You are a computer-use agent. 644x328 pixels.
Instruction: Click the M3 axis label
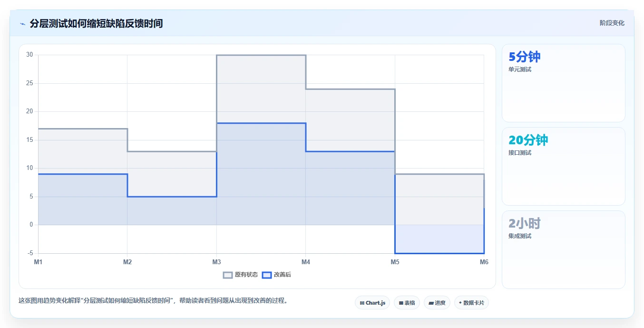[216, 262]
